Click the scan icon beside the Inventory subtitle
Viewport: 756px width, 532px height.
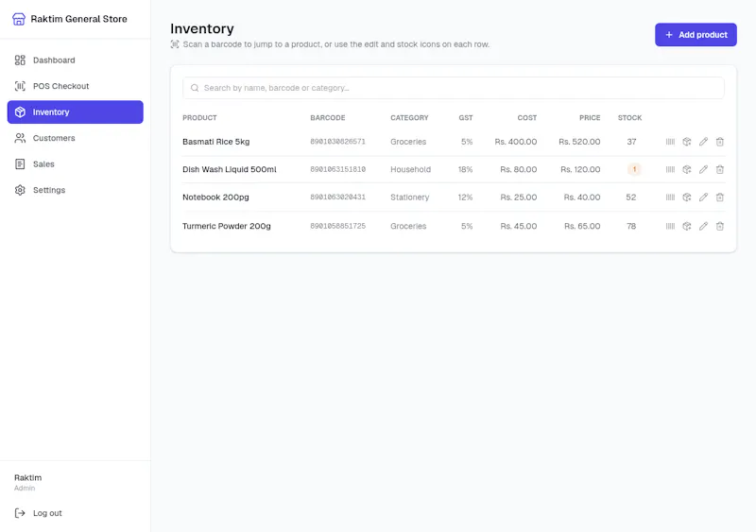[175, 44]
